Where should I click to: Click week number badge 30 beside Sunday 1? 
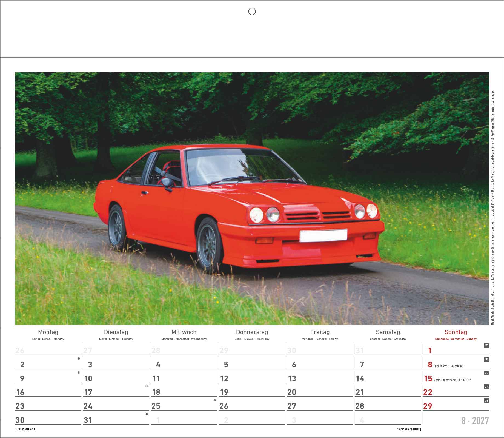coord(486,345)
